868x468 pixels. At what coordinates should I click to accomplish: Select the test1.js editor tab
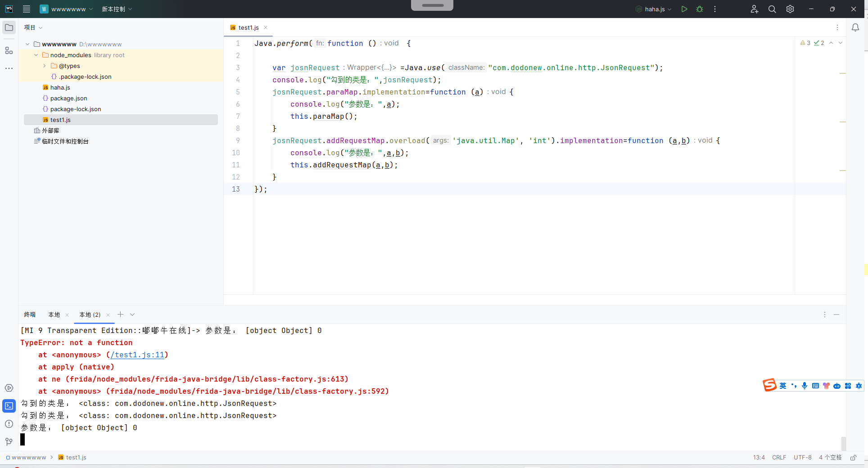(249, 27)
